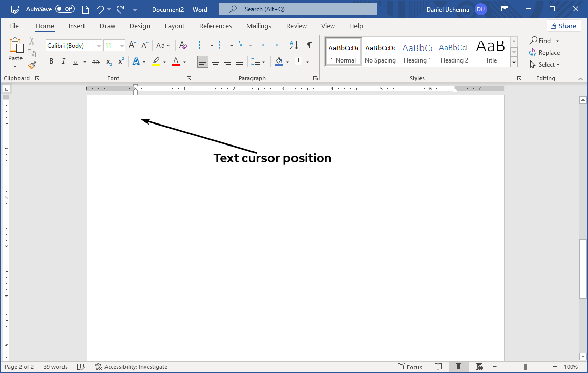Click the Search (Alt+Q) box
The width and height of the screenshot is (588, 373).
298,9
